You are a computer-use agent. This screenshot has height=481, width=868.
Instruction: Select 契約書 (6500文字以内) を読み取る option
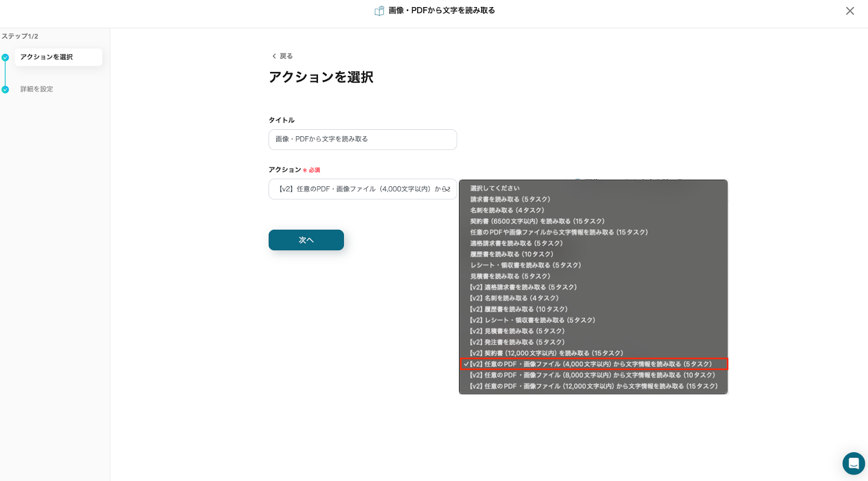tap(537, 221)
